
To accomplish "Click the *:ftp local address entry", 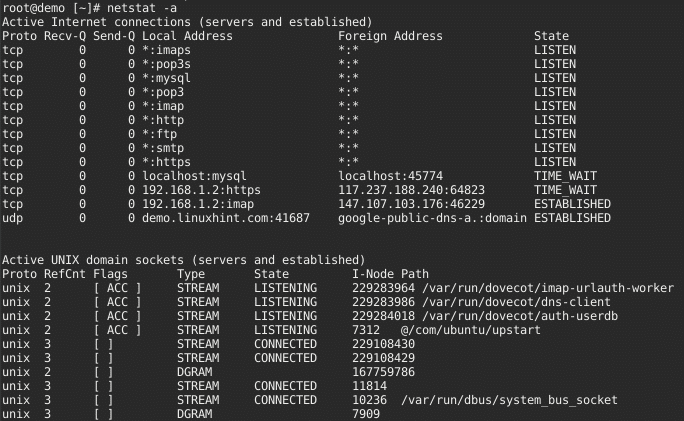I will (x=159, y=133).
